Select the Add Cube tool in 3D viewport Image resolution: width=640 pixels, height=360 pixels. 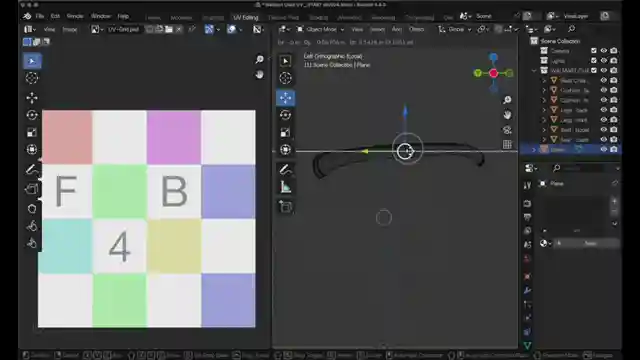(x=285, y=207)
